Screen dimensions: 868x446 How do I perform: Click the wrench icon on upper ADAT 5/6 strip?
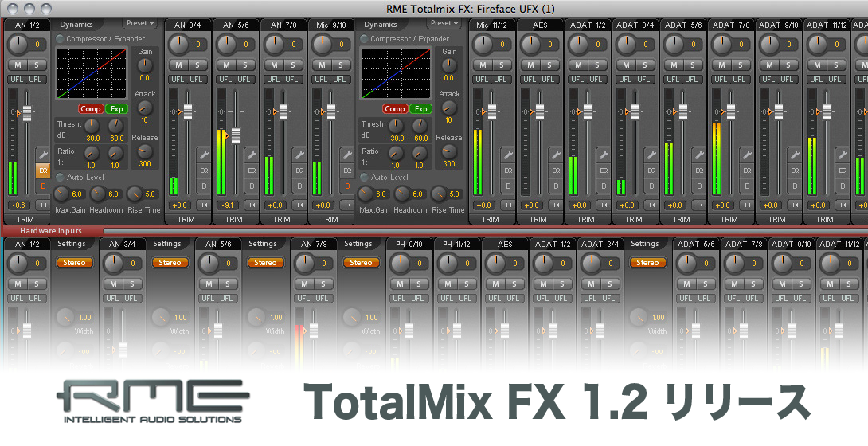click(x=699, y=155)
